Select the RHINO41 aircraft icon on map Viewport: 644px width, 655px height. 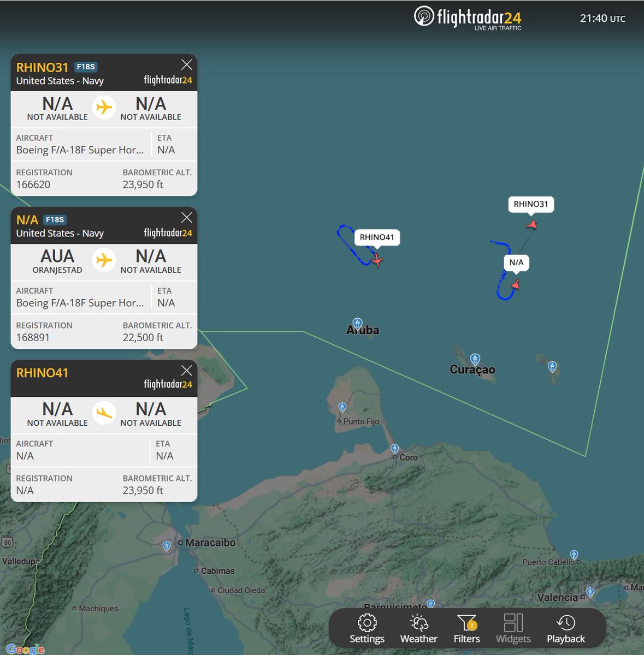(377, 260)
